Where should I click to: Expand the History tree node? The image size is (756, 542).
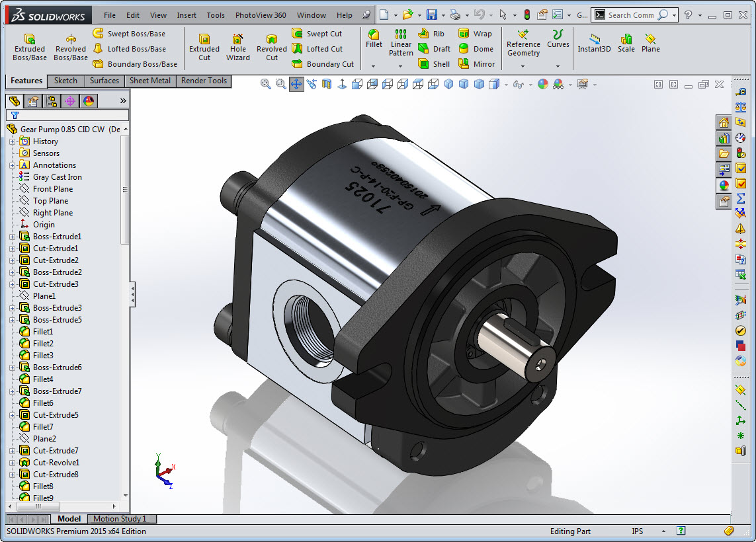coord(12,141)
